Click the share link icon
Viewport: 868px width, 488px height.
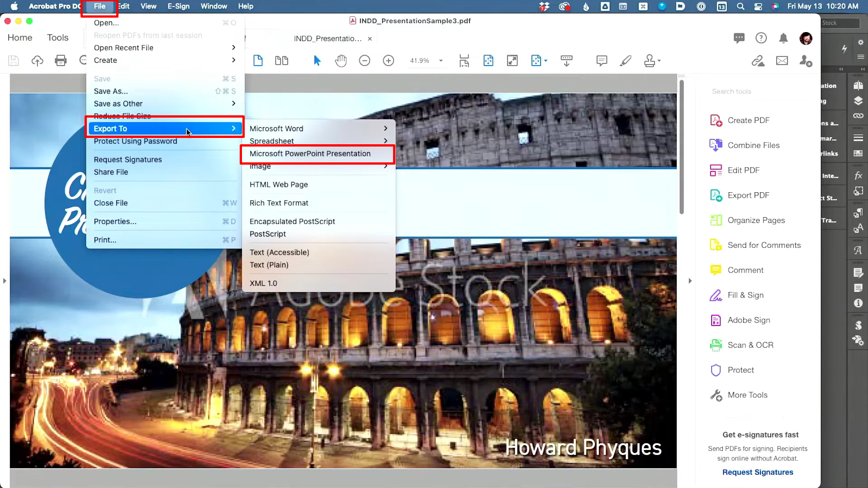coord(758,61)
